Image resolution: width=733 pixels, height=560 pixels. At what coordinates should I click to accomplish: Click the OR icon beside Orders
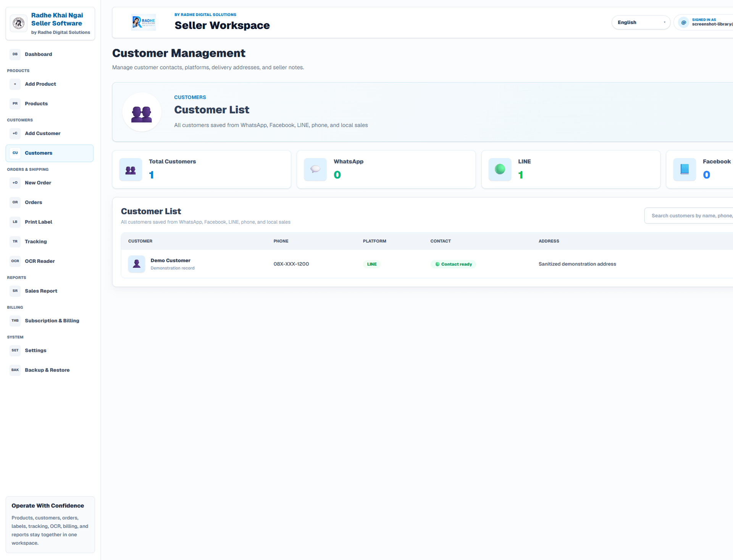coord(15,202)
